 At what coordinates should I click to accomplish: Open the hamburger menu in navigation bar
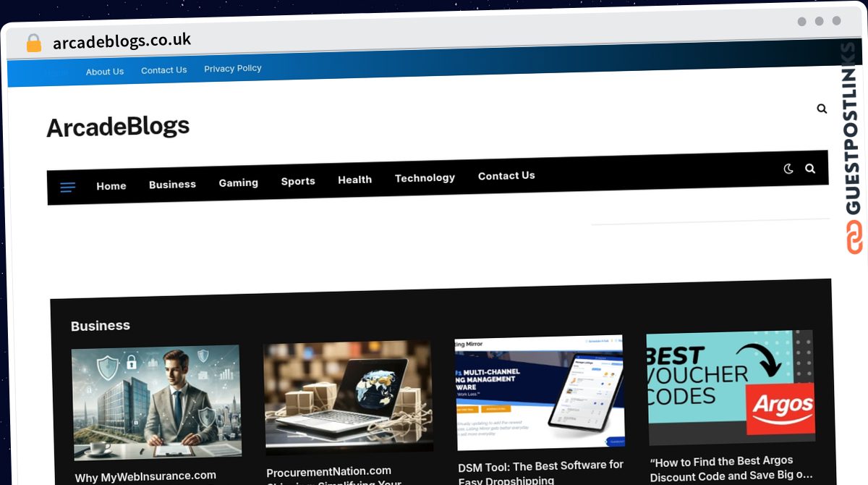[x=67, y=187]
